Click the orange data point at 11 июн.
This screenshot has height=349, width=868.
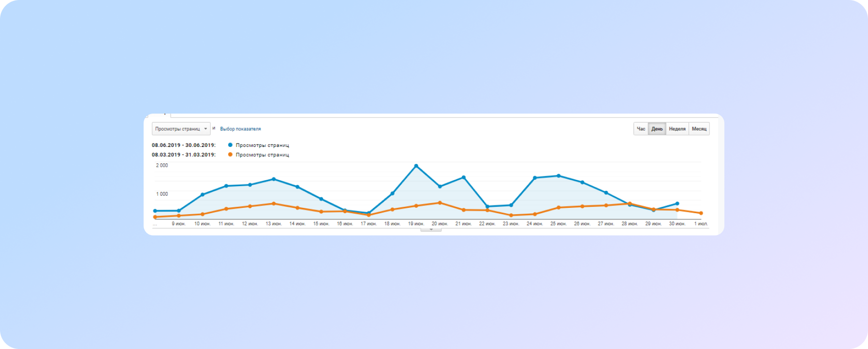226,209
